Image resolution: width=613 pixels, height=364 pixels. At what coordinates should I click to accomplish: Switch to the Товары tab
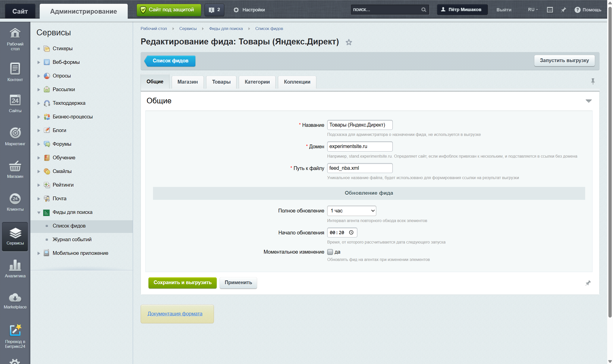221,82
